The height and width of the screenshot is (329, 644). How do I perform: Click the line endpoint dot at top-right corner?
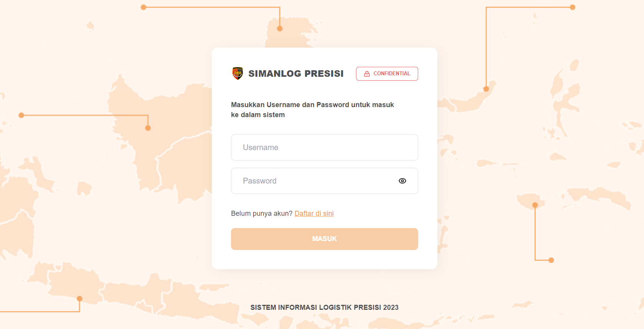572,7
